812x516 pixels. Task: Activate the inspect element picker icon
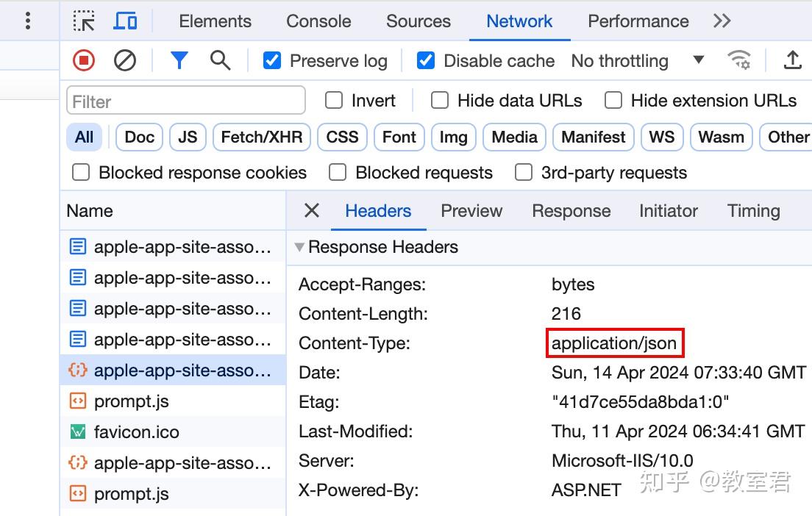[84, 21]
